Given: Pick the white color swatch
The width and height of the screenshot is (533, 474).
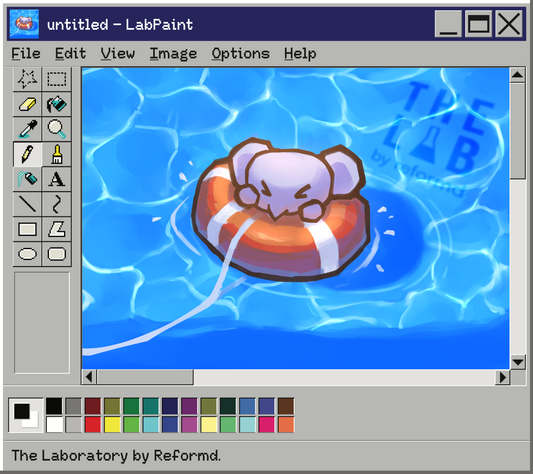Looking at the screenshot, I should (x=54, y=424).
